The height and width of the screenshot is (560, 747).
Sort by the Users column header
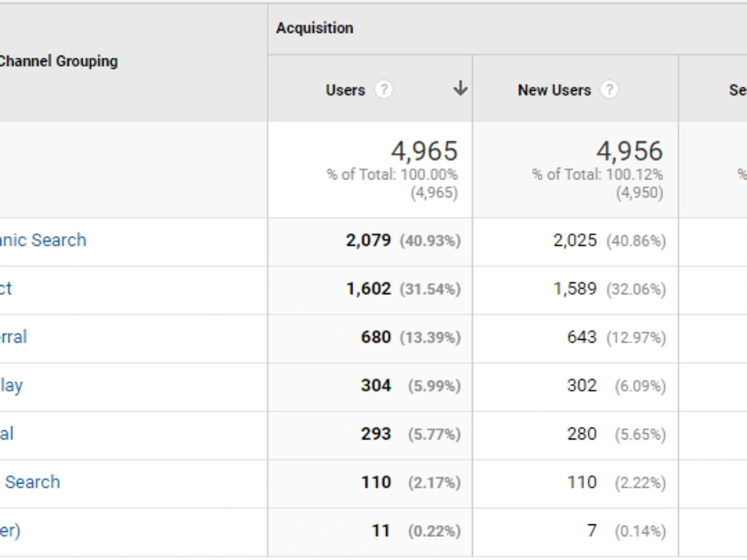tap(345, 90)
